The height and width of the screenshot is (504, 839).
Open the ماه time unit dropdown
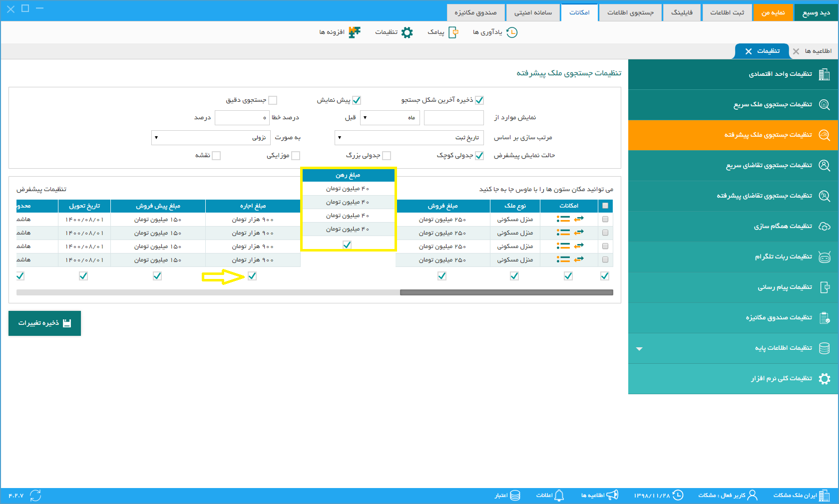(x=390, y=118)
